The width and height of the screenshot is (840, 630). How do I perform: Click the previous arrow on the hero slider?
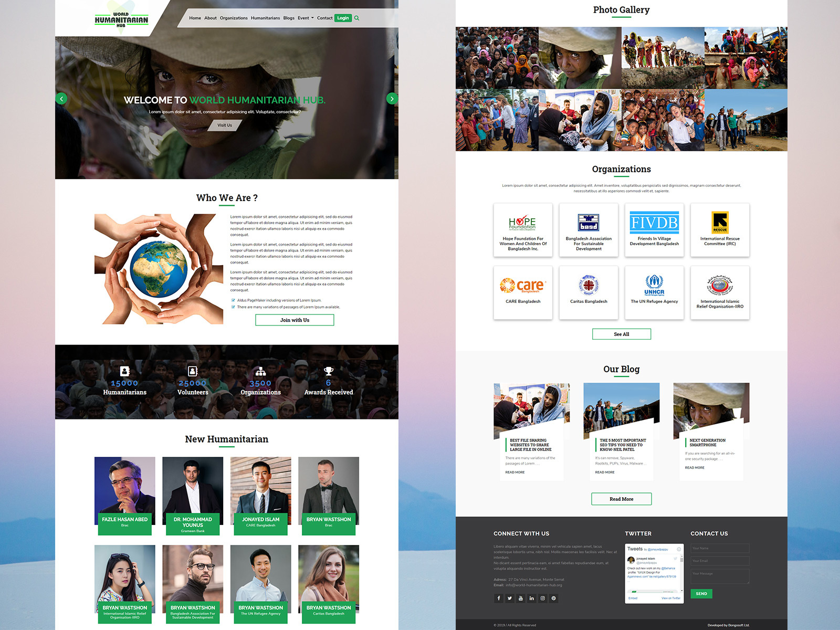click(62, 98)
